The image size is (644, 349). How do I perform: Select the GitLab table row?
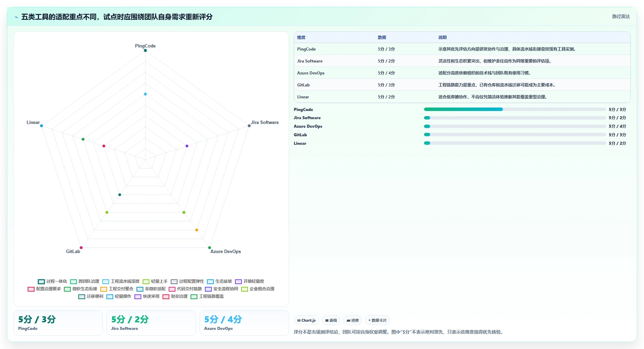(462, 85)
